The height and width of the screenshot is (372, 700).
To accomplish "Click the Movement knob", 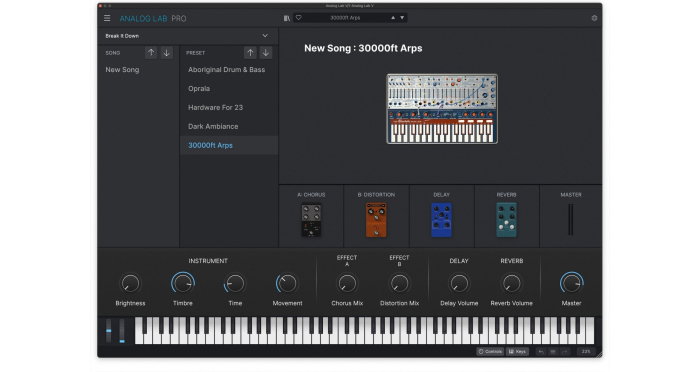I will pos(287,283).
